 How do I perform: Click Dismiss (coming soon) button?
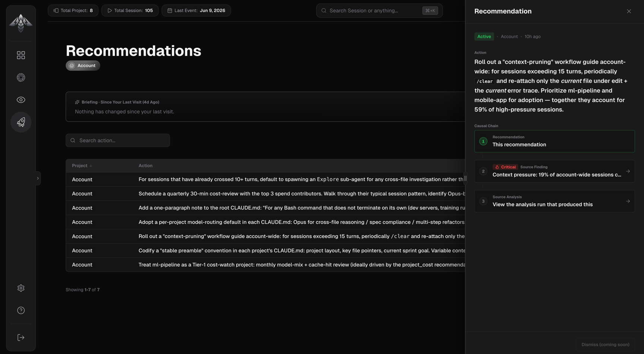pyautogui.click(x=605, y=345)
